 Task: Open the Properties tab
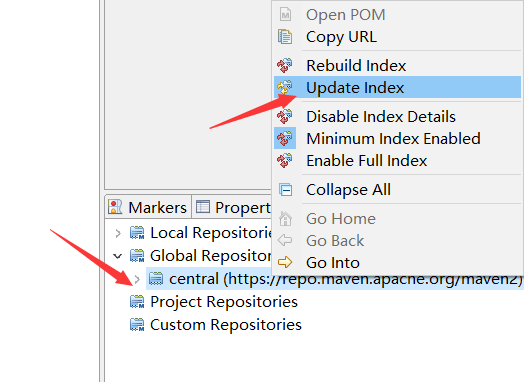coord(232,207)
